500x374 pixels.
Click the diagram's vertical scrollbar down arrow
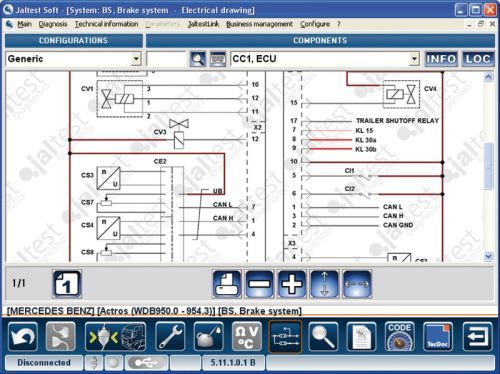point(488,256)
